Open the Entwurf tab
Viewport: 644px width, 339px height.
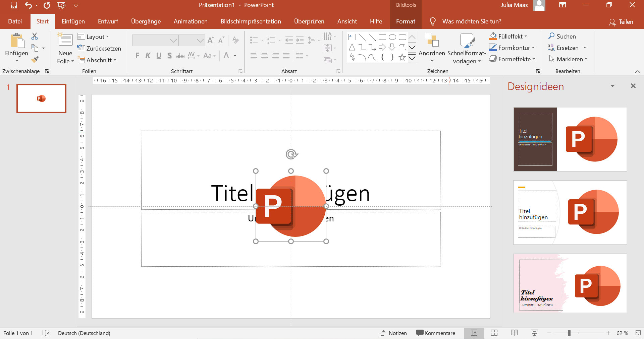pos(108,21)
